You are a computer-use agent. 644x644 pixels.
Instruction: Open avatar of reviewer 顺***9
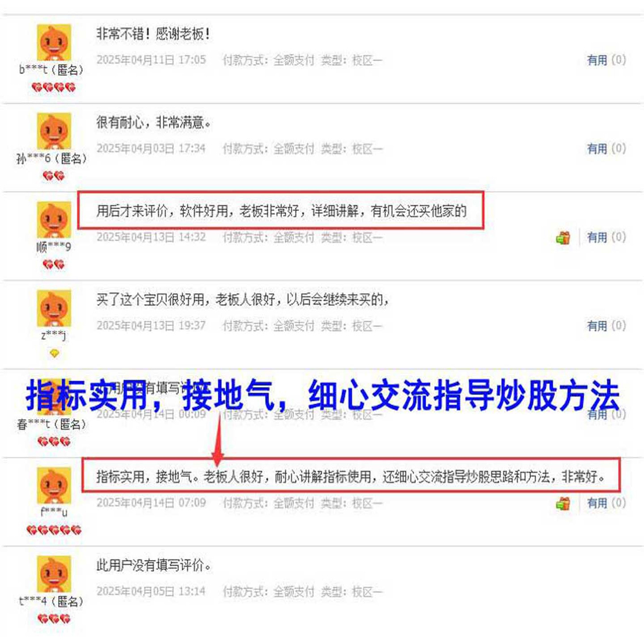click(54, 219)
